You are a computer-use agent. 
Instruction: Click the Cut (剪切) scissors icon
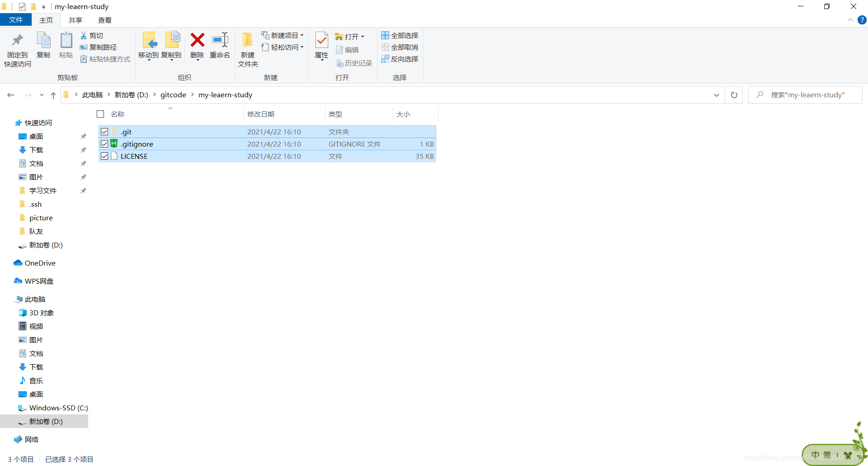click(x=84, y=35)
